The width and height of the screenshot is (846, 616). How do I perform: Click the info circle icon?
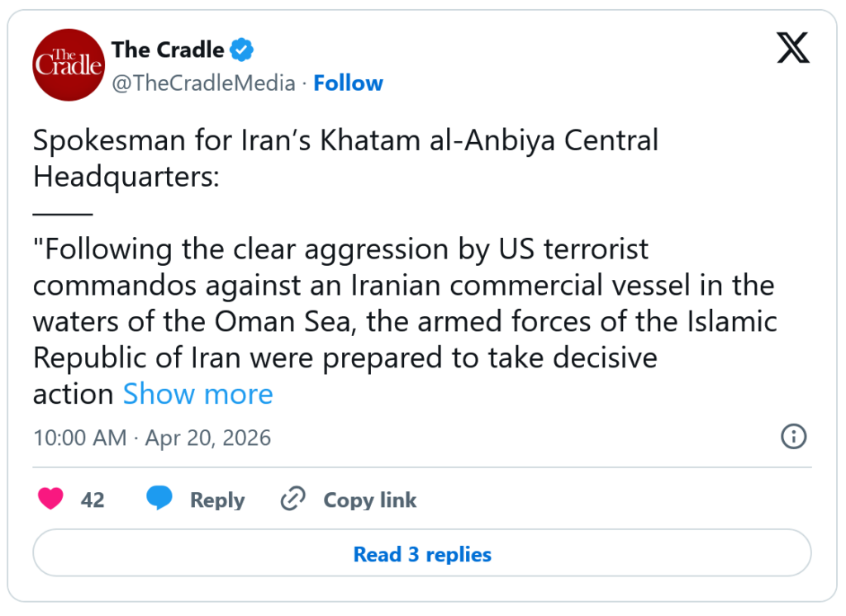pyautogui.click(x=793, y=437)
